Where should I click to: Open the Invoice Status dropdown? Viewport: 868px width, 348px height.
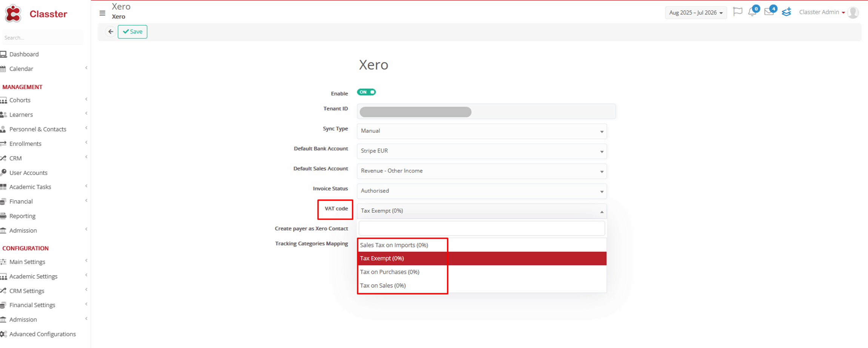click(482, 191)
